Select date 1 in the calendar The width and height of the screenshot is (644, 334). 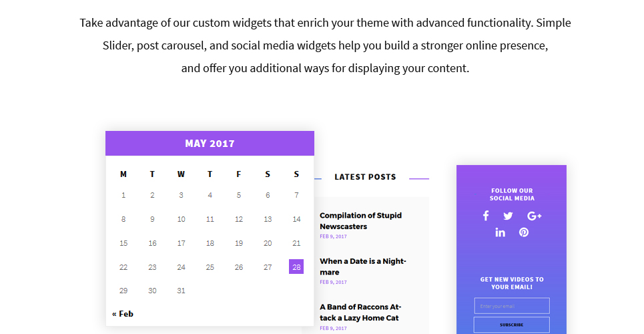coord(123,195)
